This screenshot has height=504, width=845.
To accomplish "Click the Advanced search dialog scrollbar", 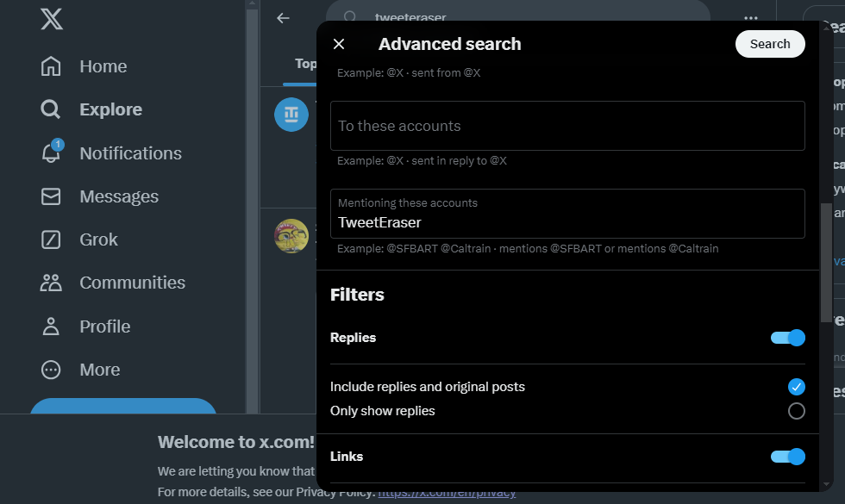I will tap(827, 263).
